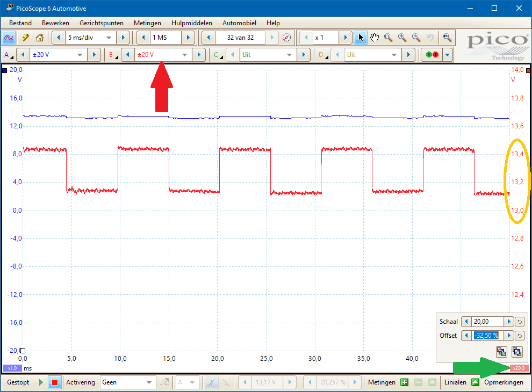
Task: Click the home icon in the toolbar
Action: [x=39, y=38]
